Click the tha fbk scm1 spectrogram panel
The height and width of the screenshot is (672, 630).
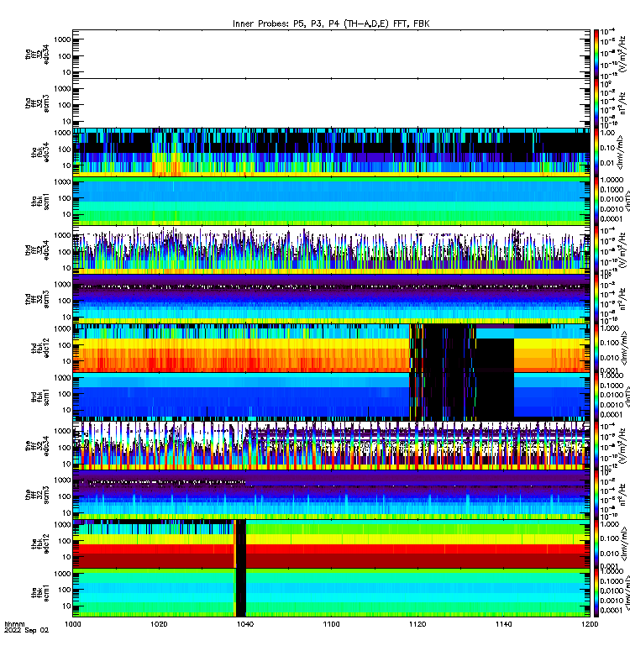[x=331, y=201]
